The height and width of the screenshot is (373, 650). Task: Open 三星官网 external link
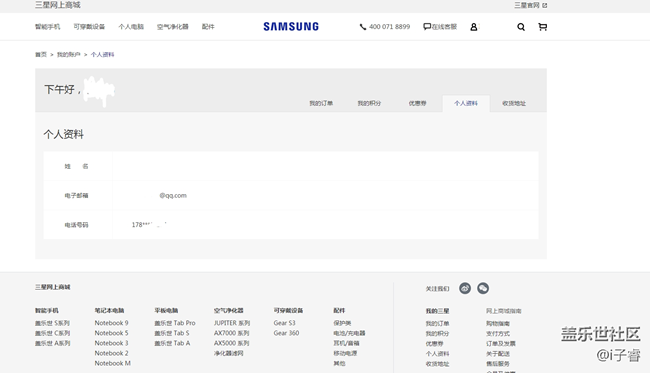pos(531,5)
